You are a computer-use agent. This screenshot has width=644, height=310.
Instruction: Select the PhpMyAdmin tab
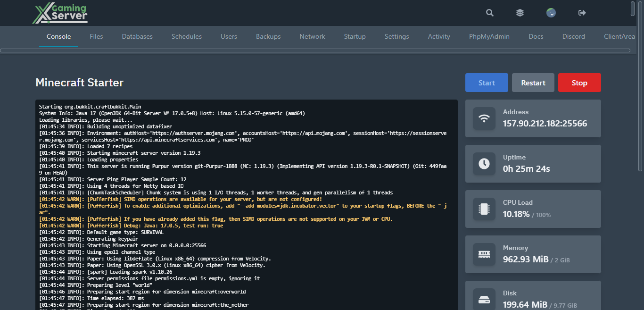click(x=489, y=36)
